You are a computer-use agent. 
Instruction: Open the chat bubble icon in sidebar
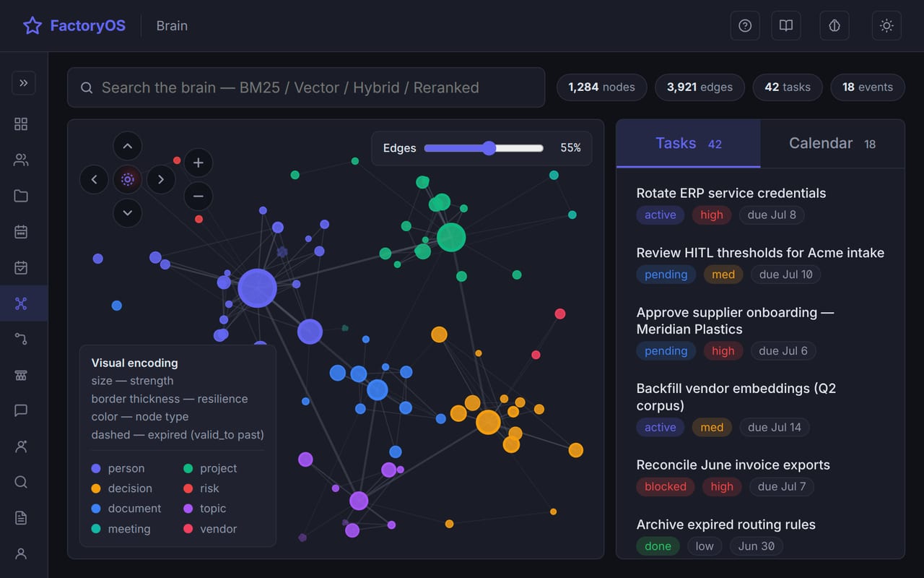click(21, 410)
